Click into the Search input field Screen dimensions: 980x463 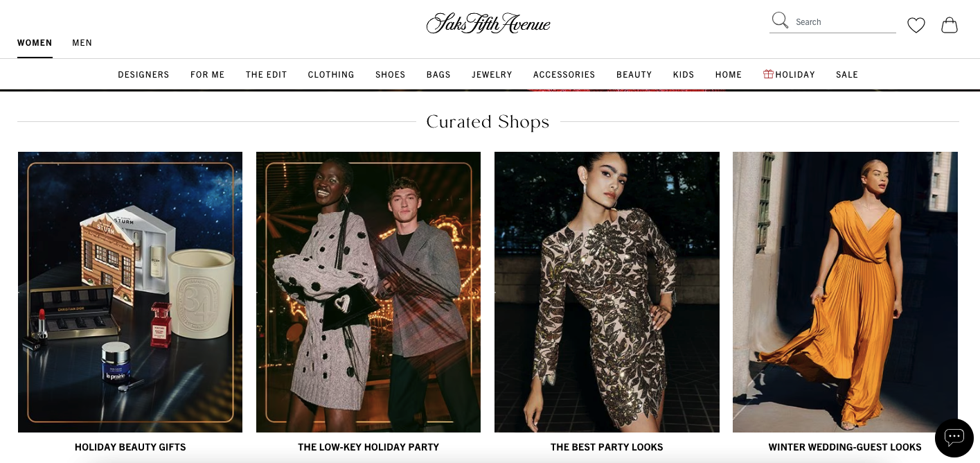[x=845, y=22]
